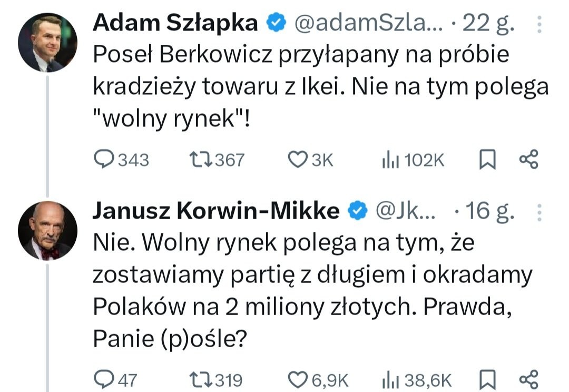Click the verified badge next to Janusz Korwin-Mikke
This screenshot has width=569, height=392.
pos(356,209)
